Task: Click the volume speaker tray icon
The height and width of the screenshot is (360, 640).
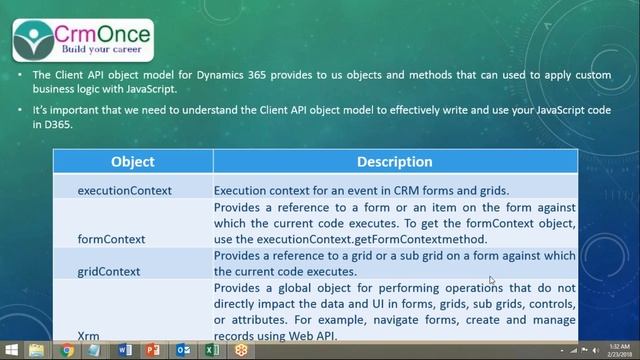Action: point(596,351)
